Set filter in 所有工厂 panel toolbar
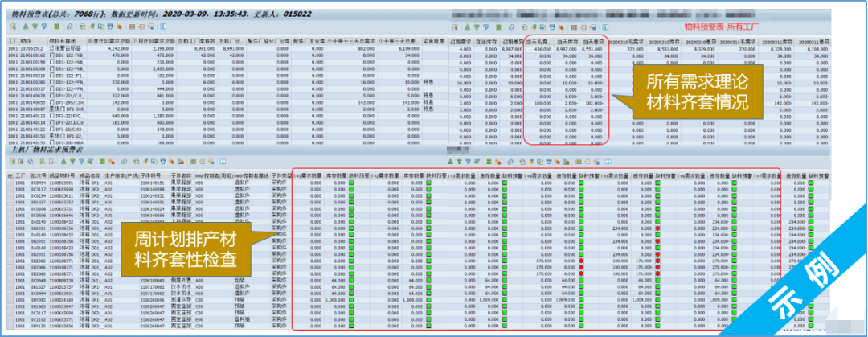Image resolution: width=868 pixels, height=337 pixels. click(x=486, y=27)
